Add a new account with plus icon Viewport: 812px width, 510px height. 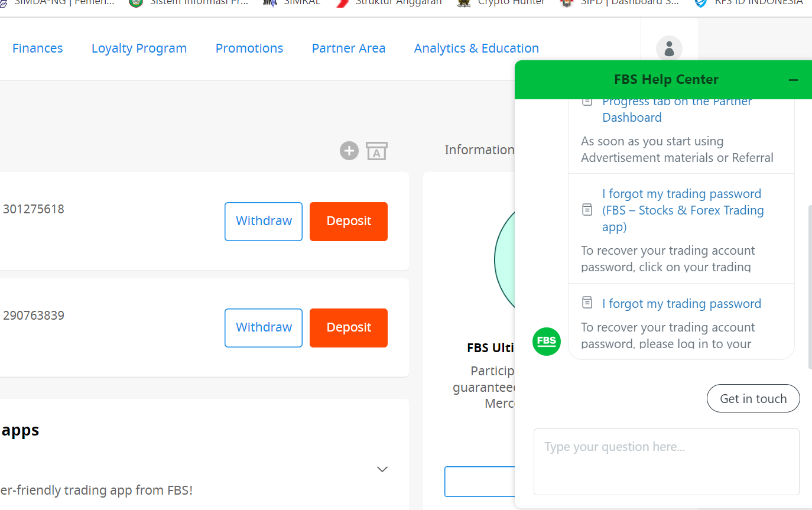pyautogui.click(x=349, y=151)
